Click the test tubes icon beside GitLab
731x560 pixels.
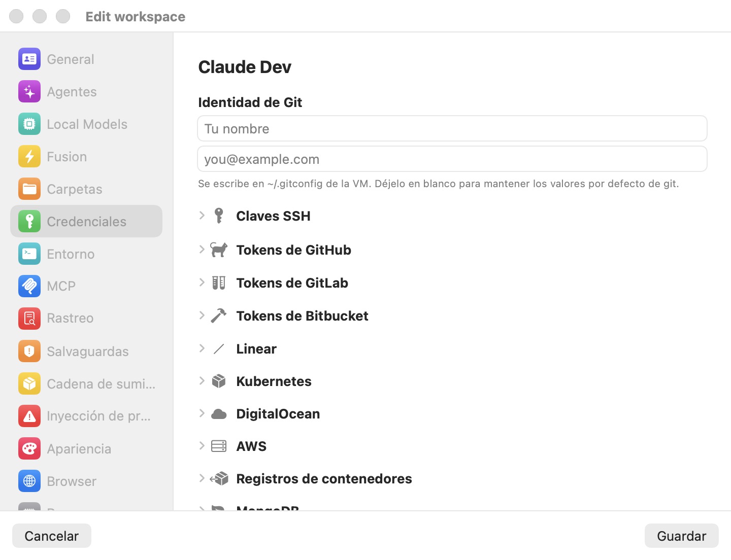pos(219,283)
